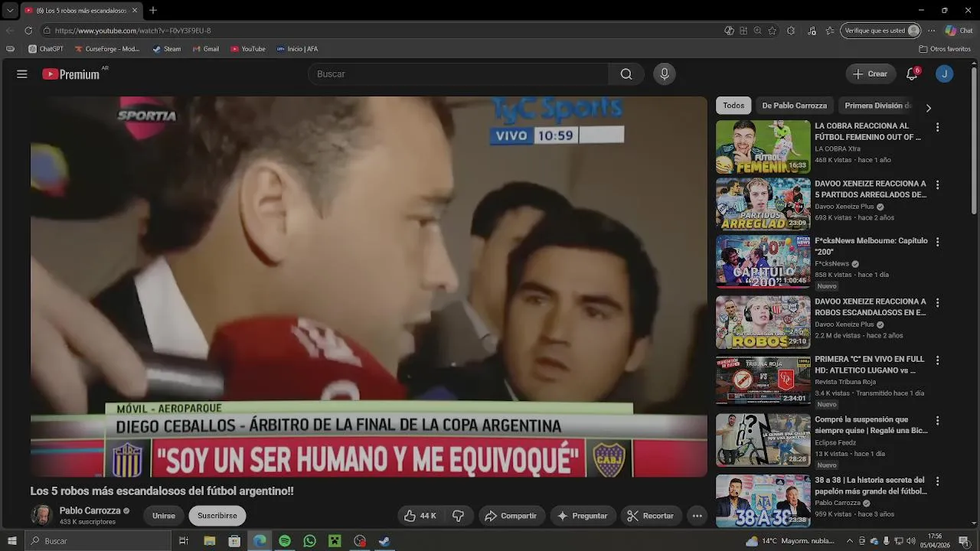The image size is (980, 551).
Task: Click the Windows taskbar Buscar box
Action: tap(98, 541)
